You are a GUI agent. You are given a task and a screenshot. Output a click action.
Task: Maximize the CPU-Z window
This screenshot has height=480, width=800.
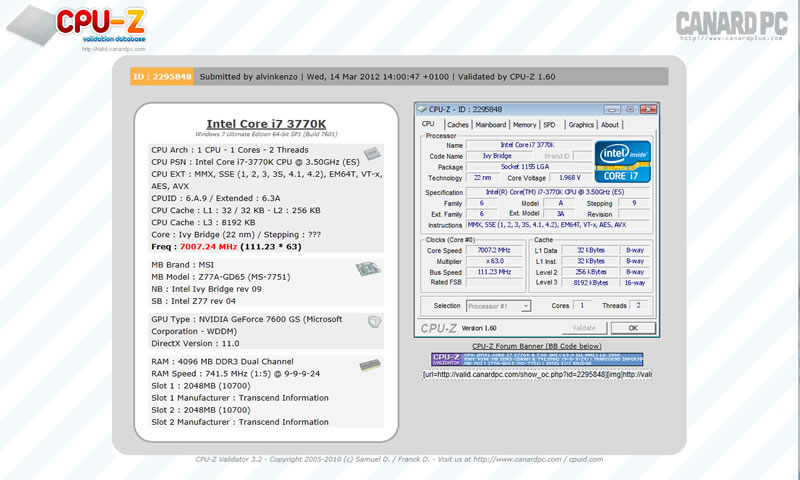pyautogui.click(x=630, y=109)
